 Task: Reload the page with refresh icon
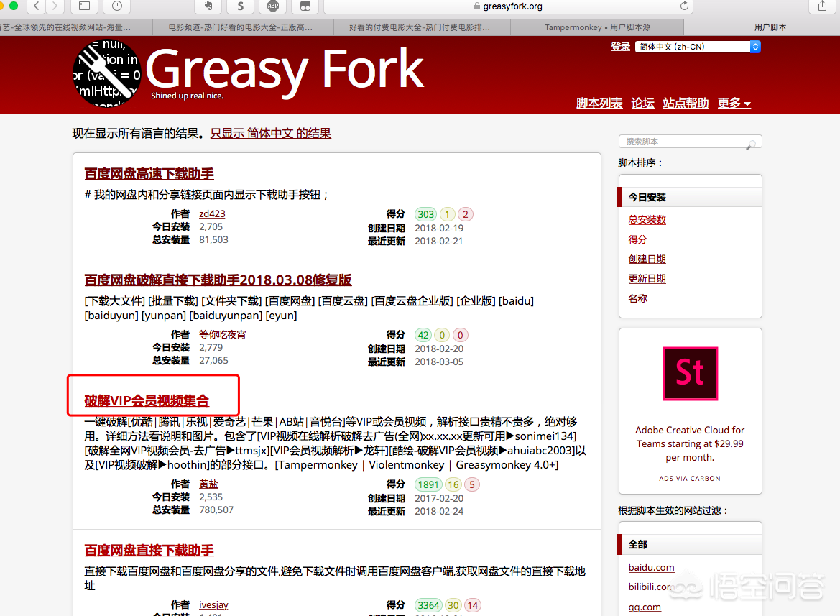[684, 6]
